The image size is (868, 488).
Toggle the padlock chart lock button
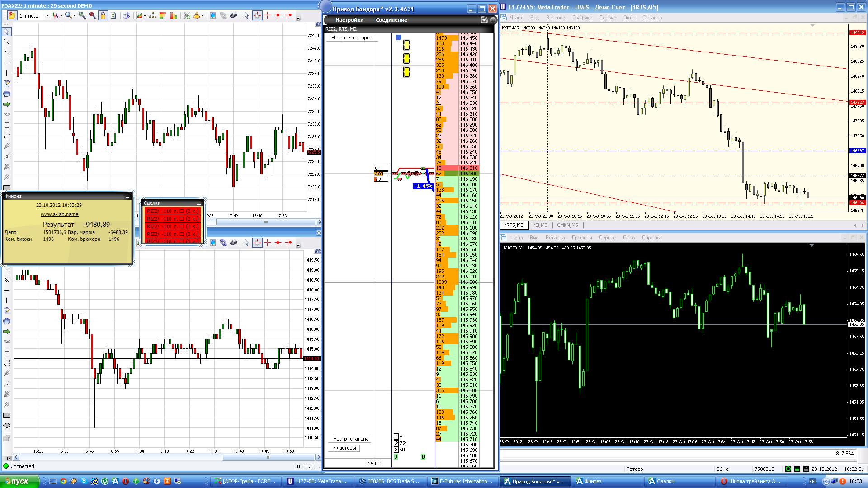(x=103, y=15)
